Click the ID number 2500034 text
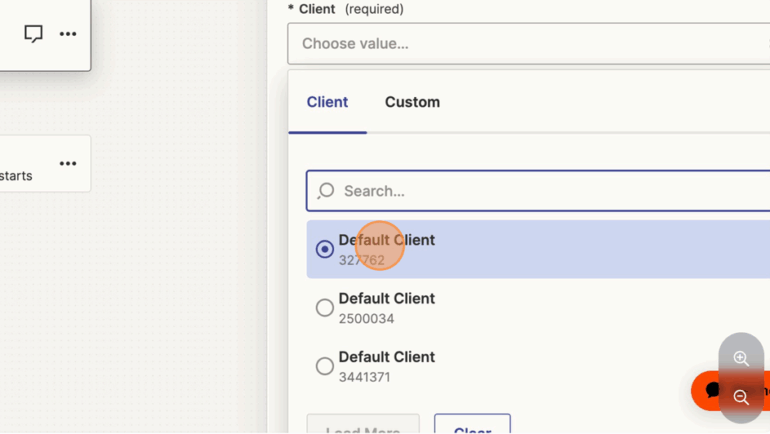Image resolution: width=770 pixels, height=434 pixels. tap(366, 319)
